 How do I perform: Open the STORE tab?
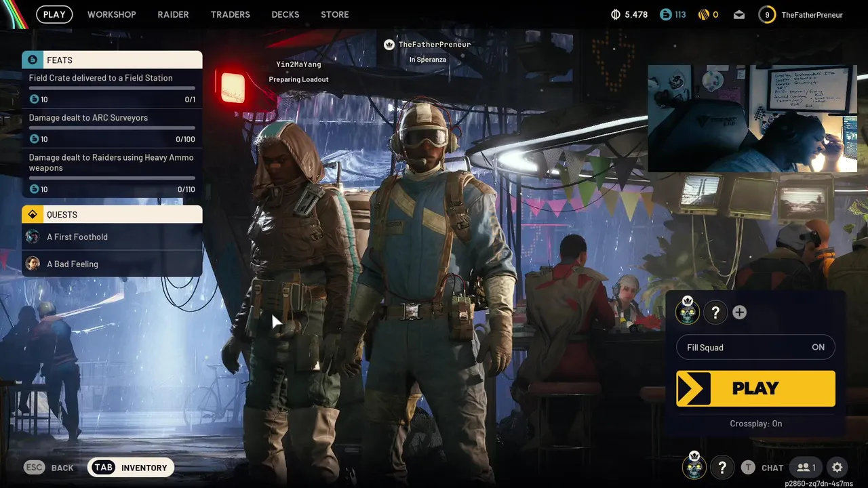[x=335, y=14]
